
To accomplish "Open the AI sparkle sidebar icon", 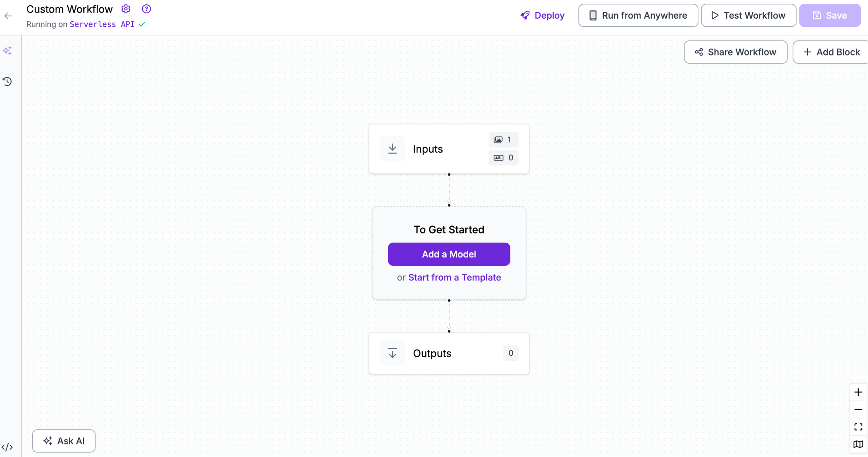I will 7,51.
